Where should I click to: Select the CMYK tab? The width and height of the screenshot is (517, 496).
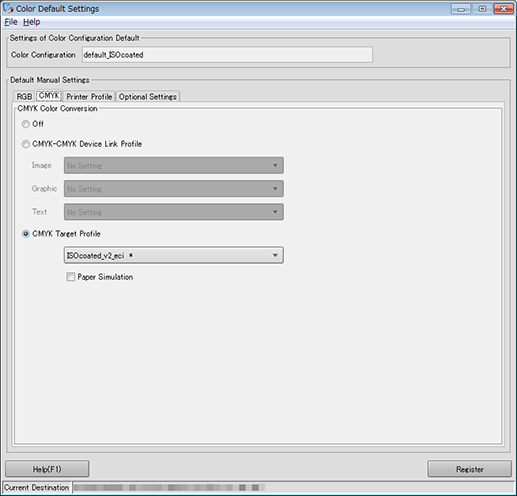coord(49,96)
